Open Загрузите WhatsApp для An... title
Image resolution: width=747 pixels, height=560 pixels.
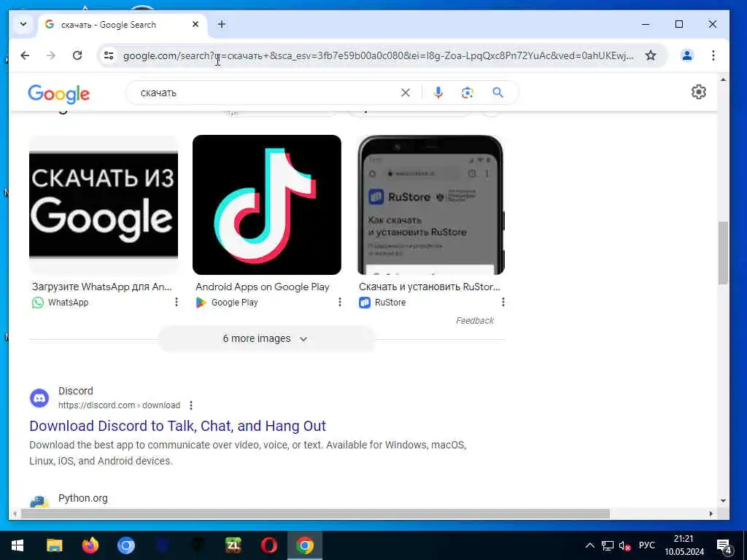[101, 287]
